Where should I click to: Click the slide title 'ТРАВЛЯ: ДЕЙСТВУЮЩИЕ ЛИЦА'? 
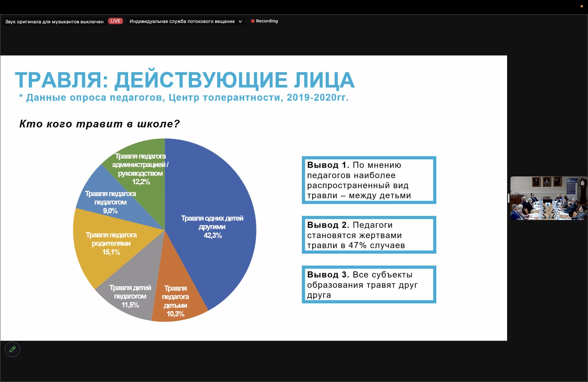[185, 80]
